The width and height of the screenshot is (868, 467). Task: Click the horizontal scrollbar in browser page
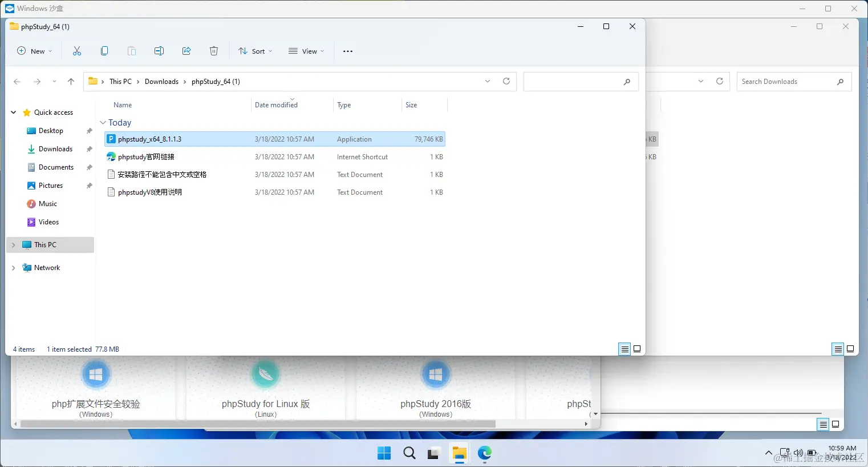tap(258, 424)
